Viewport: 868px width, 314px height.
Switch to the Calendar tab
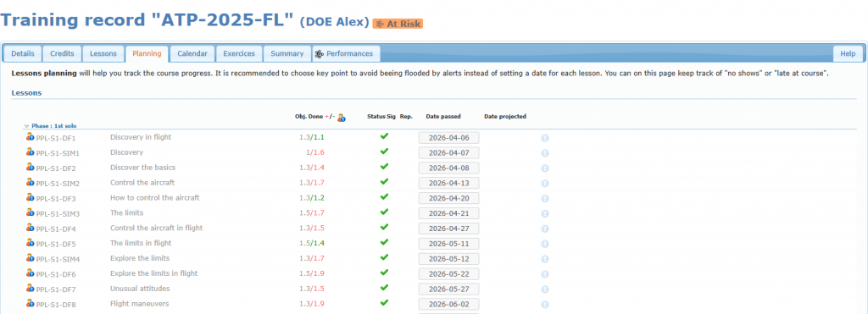click(192, 53)
